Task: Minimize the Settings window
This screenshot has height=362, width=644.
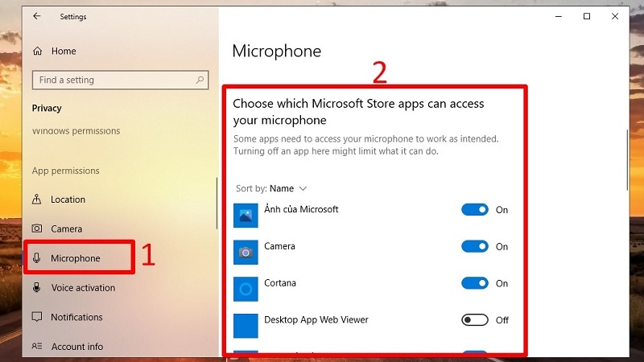Action: 559,16
